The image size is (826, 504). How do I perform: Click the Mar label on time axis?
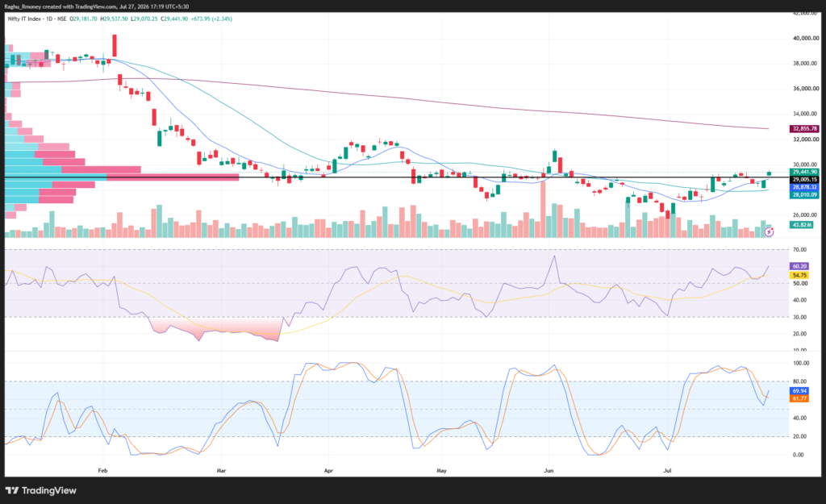point(221,471)
